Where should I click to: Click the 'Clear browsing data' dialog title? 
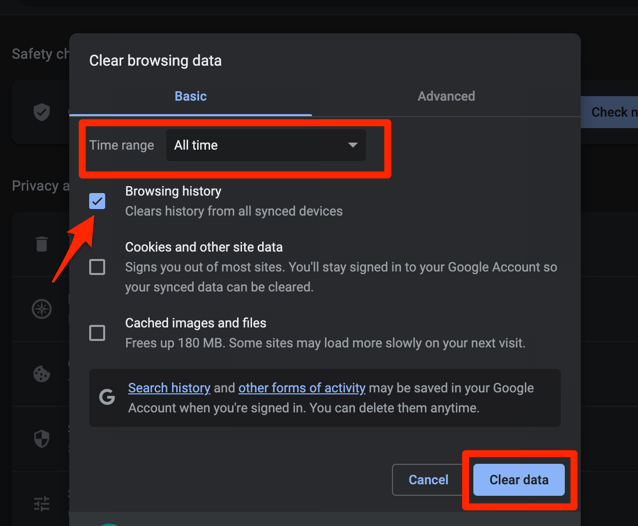click(155, 60)
